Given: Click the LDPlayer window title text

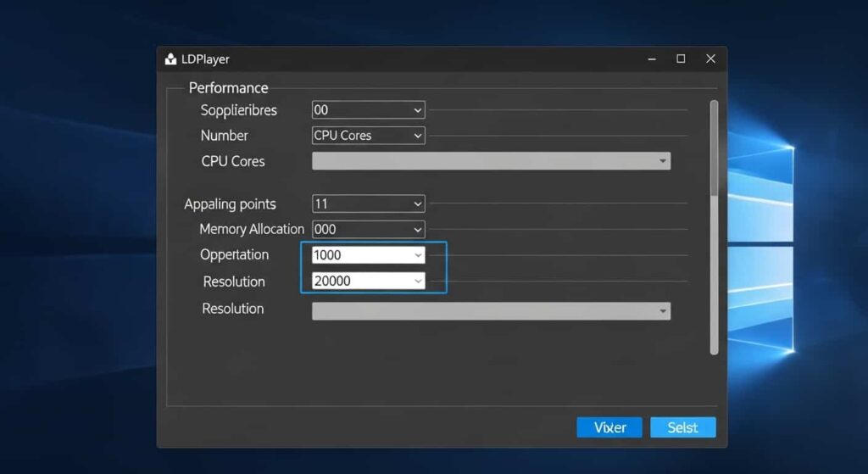Looking at the screenshot, I should (205, 59).
